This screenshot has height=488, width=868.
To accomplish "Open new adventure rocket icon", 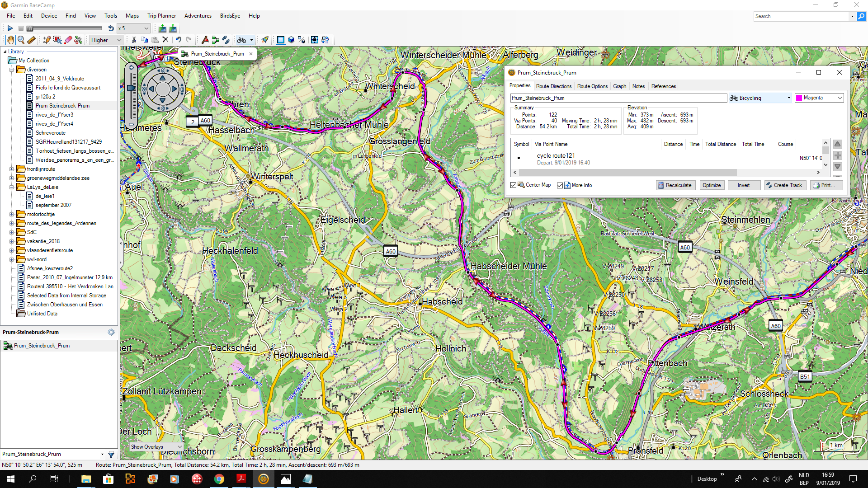I will pos(265,40).
